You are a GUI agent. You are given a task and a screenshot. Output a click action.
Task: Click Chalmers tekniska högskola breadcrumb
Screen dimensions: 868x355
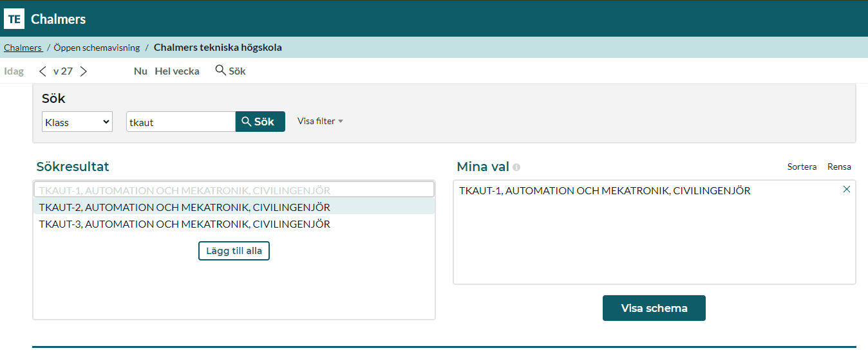(218, 48)
